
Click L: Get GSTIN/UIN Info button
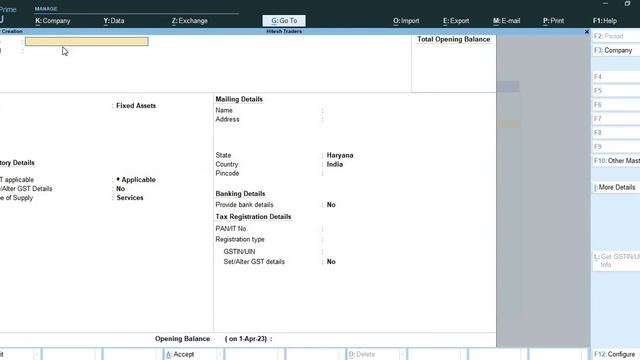[x=616, y=260]
